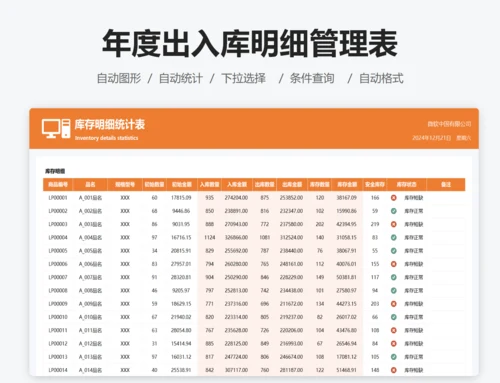Click the red status icon in row LP00011
This screenshot has height=383, width=500.
(x=394, y=330)
